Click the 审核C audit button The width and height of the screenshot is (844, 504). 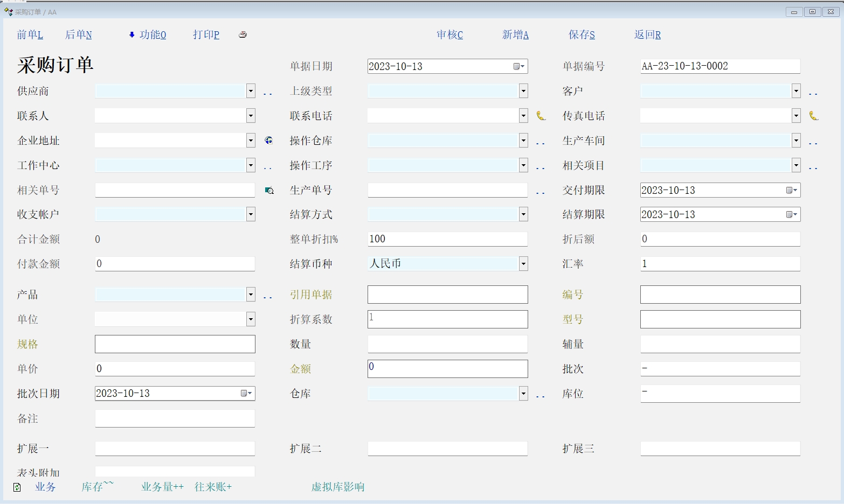coord(449,35)
